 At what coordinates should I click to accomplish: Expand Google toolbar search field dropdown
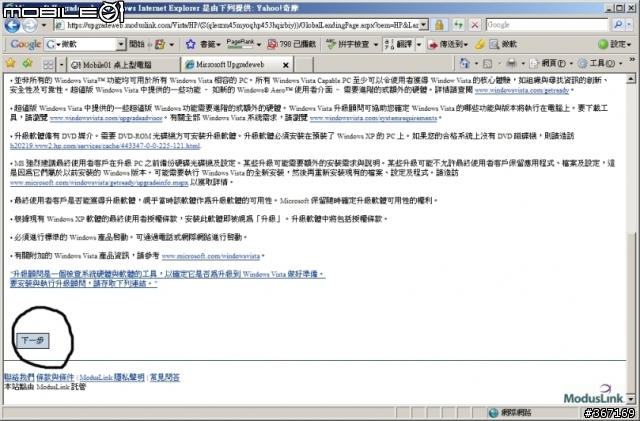(x=121, y=44)
